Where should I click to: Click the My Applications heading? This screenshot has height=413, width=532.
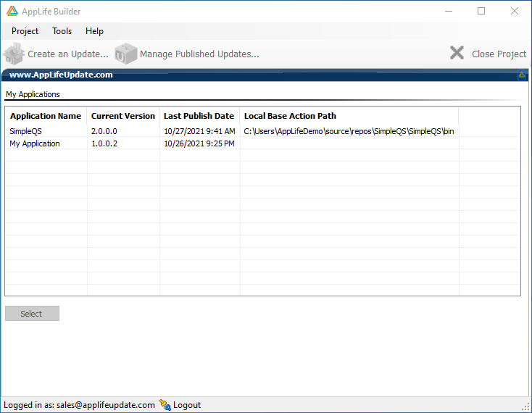click(x=33, y=94)
